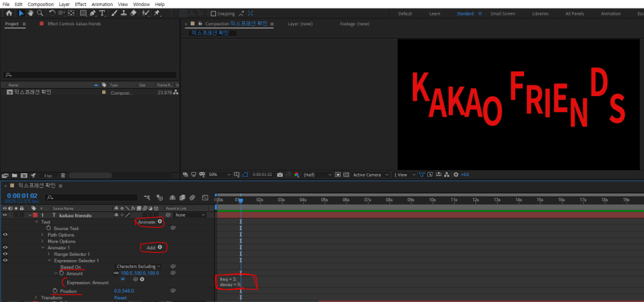Select the Puppet Pin tool
644x302 pixels.
(x=157, y=13)
